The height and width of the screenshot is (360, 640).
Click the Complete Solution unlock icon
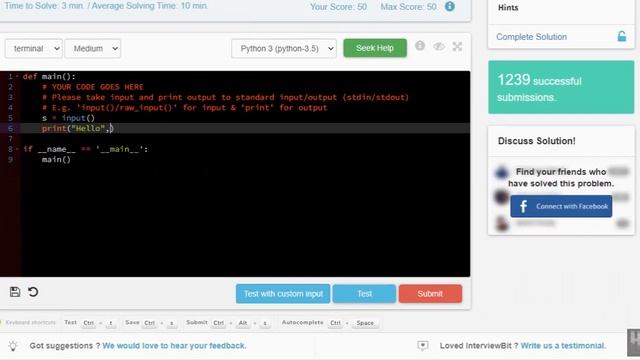click(x=622, y=36)
